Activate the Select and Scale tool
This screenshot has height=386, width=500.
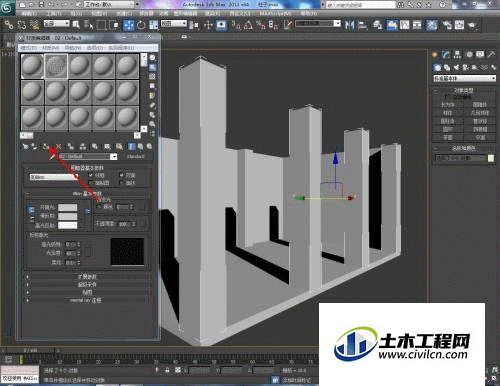(153, 25)
